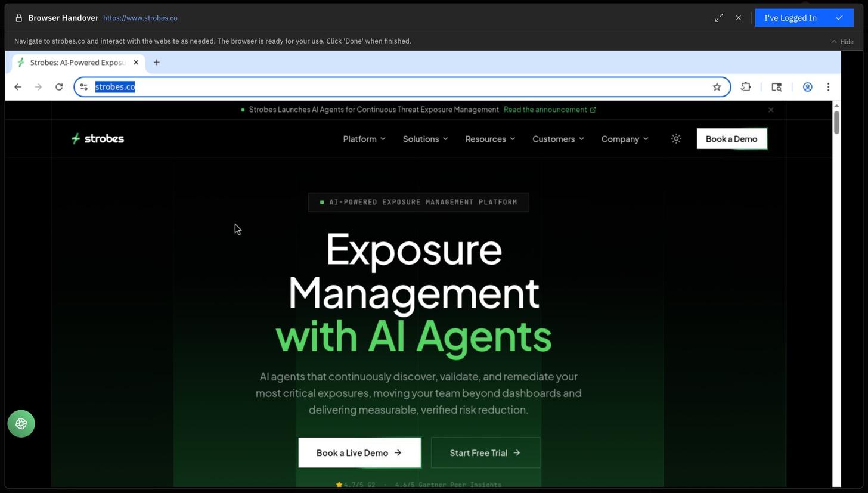Screen dimensions: 868x493
Task: Click the site information icon in the address bar
Action: pos(84,87)
